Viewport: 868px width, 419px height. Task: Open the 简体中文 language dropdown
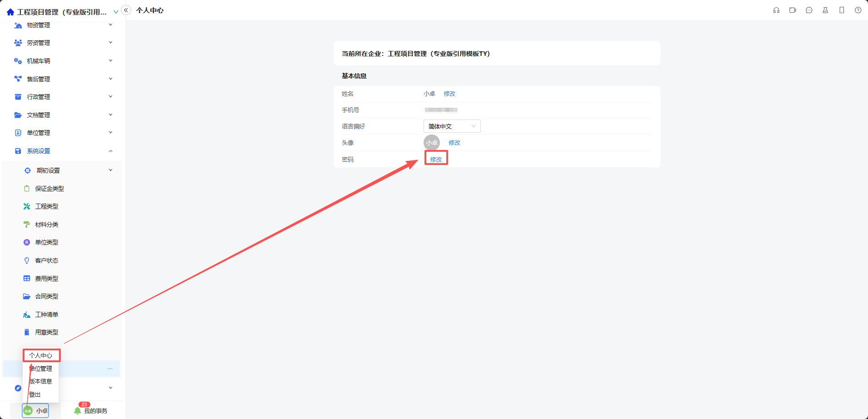452,126
